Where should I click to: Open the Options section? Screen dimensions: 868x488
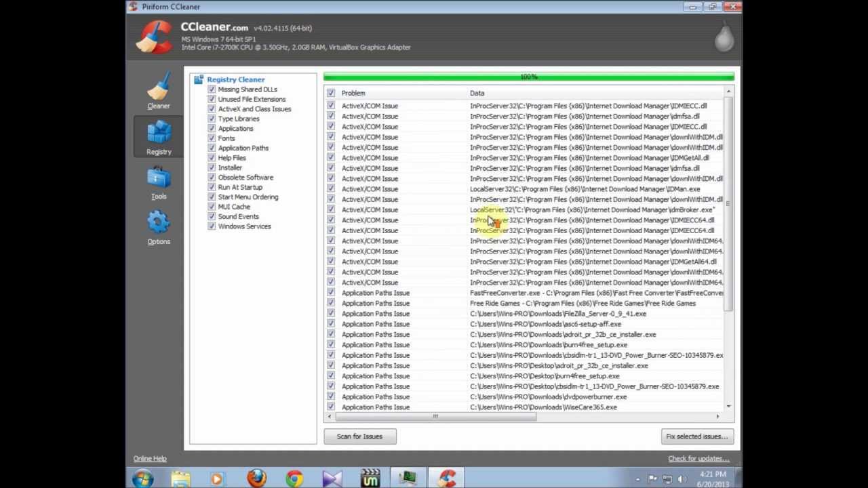coord(159,228)
